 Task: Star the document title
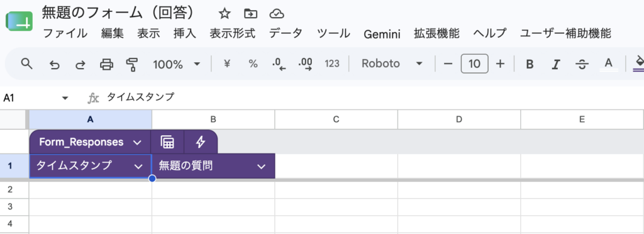pos(225,14)
